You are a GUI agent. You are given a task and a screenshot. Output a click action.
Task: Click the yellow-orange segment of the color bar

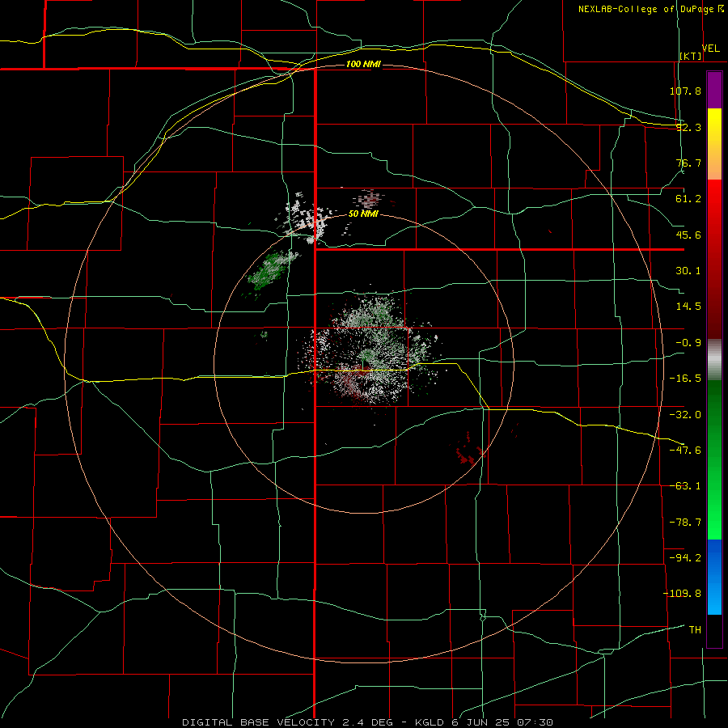(714, 144)
